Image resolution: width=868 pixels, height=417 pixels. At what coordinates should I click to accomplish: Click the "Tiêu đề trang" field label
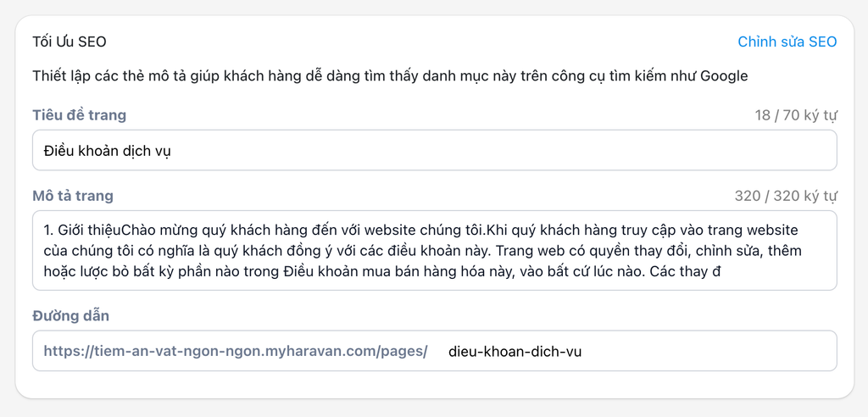pos(79,115)
